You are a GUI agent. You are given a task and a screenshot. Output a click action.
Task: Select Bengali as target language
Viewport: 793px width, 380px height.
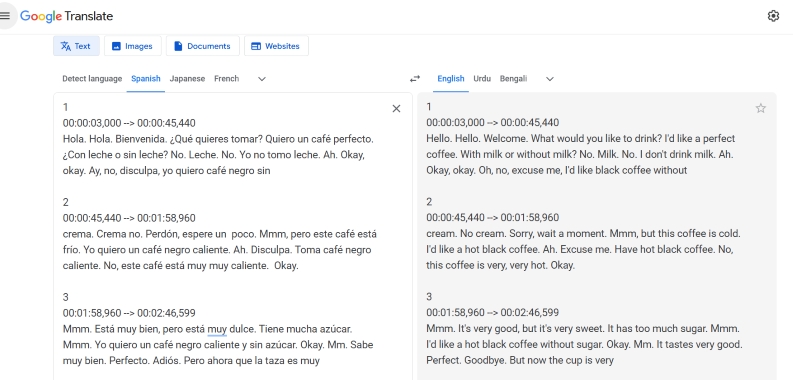coord(513,78)
